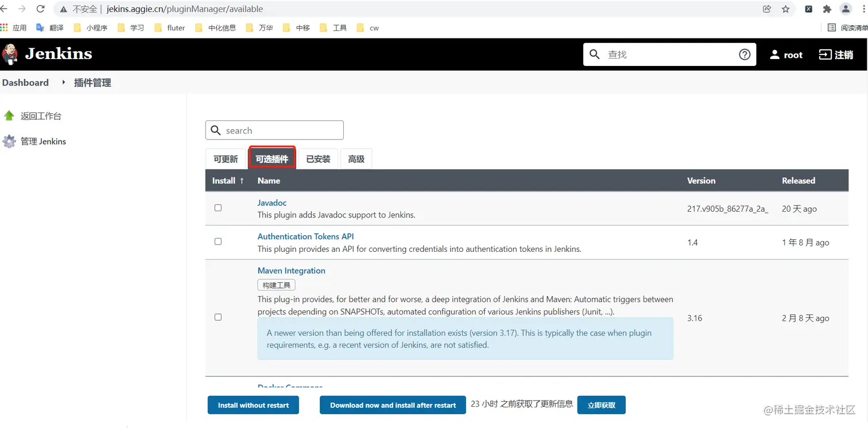868x428 pixels.
Task: Click the not-secure warning triangle icon
Action: coord(64,9)
